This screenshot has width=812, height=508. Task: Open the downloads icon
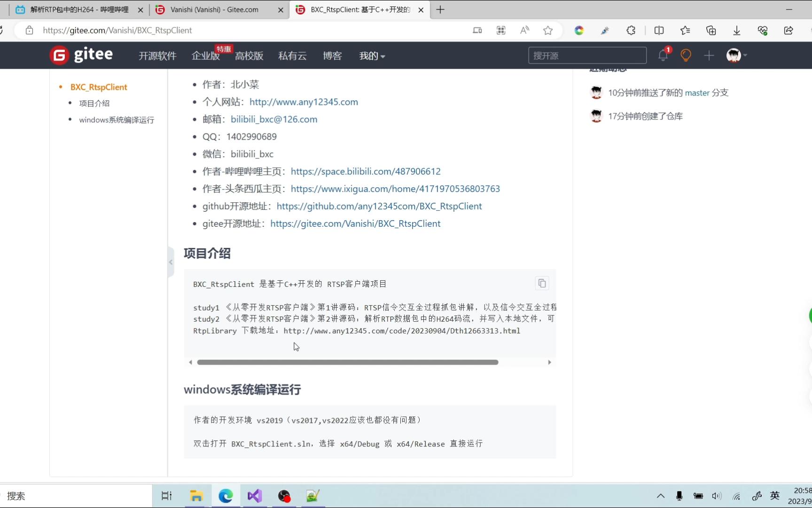tap(736, 30)
